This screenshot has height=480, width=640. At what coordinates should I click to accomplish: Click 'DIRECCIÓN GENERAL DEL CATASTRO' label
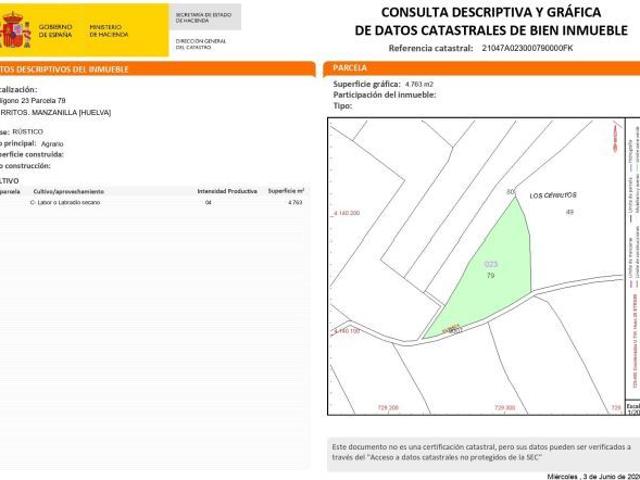200,44
